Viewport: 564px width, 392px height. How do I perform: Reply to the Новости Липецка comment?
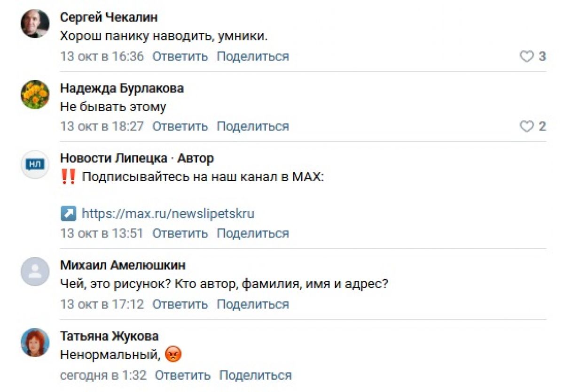pyautogui.click(x=180, y=233)
